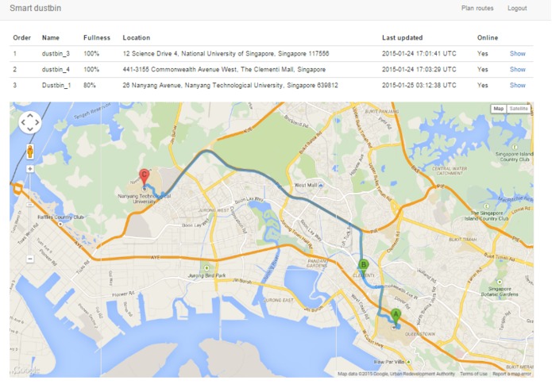Click the Haw Par Villa icon
Screen dimensions: 552x392
point(408,362)
